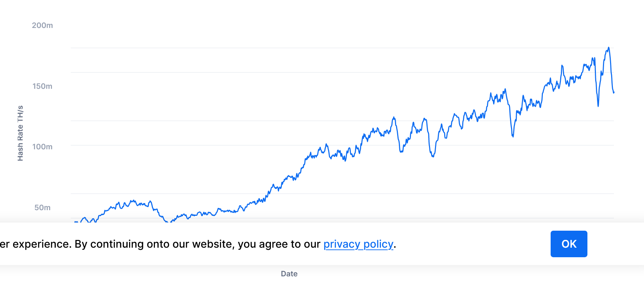The height and width of the screenshot is (288, 644).
Task: Click the sharp dip just before the highest peak
Action: 598,105
